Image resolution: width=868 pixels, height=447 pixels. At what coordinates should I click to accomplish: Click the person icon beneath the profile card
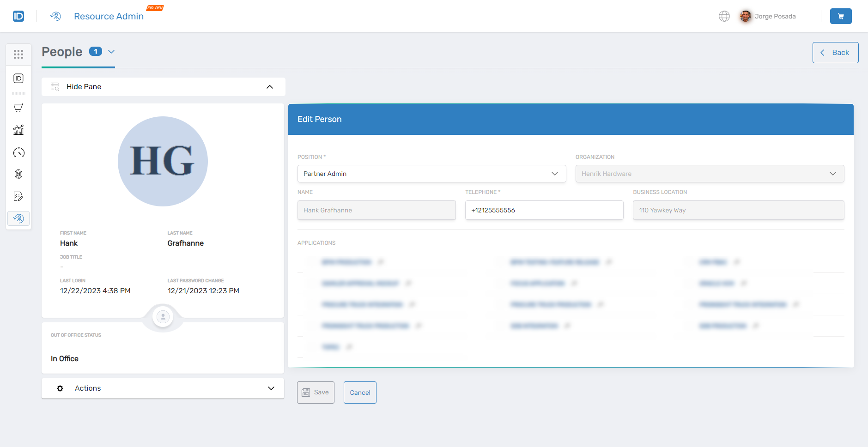click(x=163, y=317)
